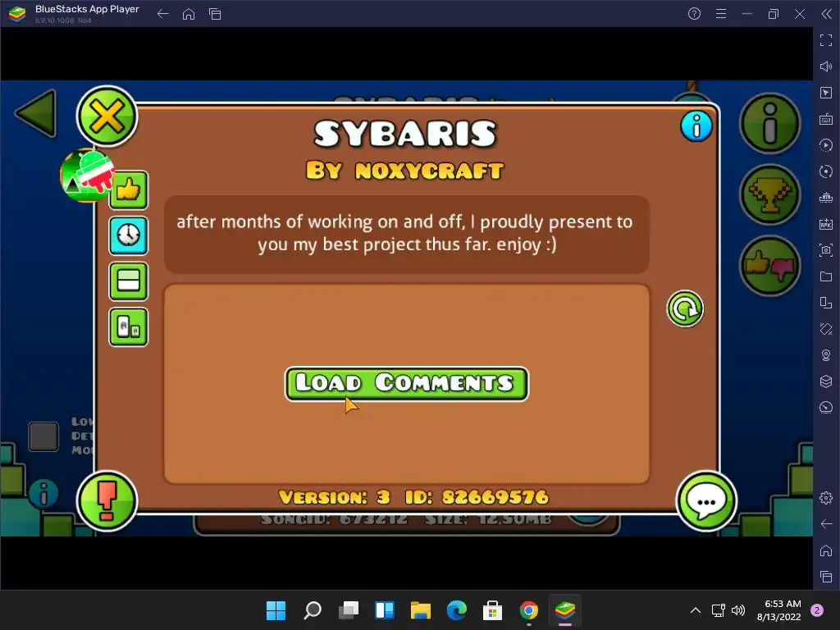Open the sidebar speedometer tool
The width and height of the screenshot is (840, 630).
pos(826,408)
